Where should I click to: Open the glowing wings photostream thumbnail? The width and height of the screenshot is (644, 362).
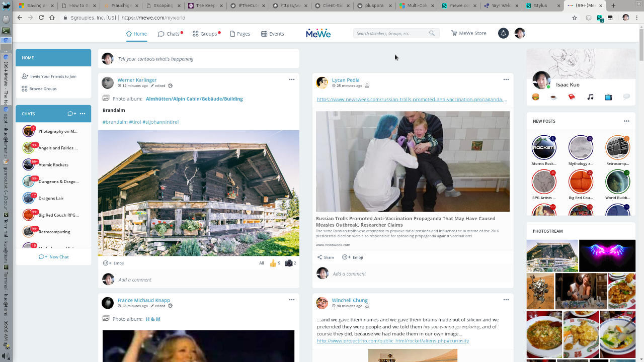[x=607, y=256]
